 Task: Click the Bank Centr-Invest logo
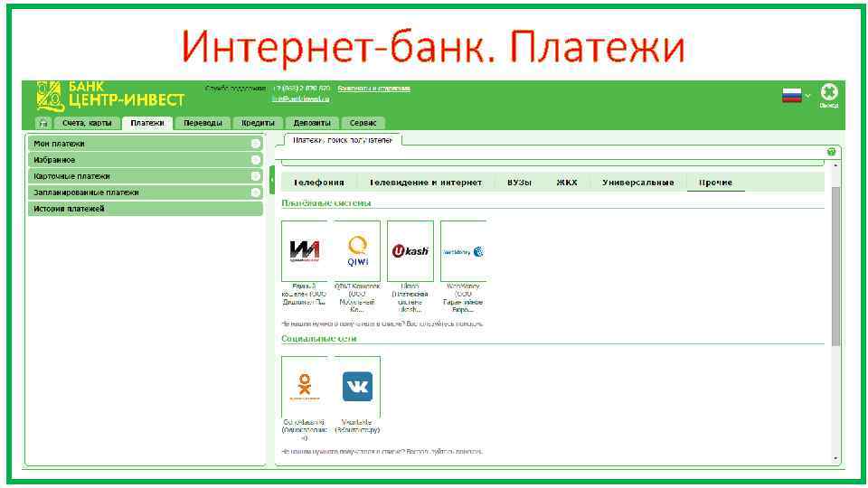tap(110, 96)
